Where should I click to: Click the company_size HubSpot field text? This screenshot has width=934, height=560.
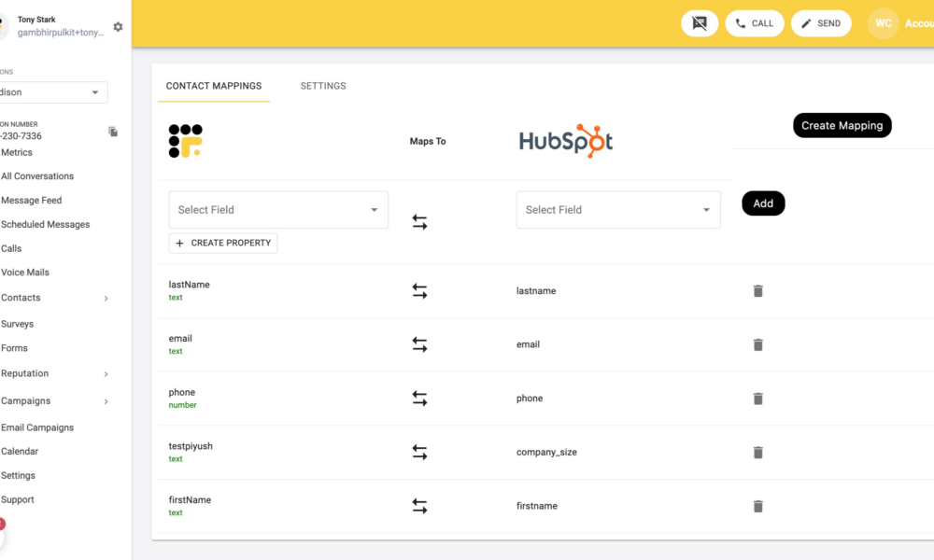click(x=546, y=453)
